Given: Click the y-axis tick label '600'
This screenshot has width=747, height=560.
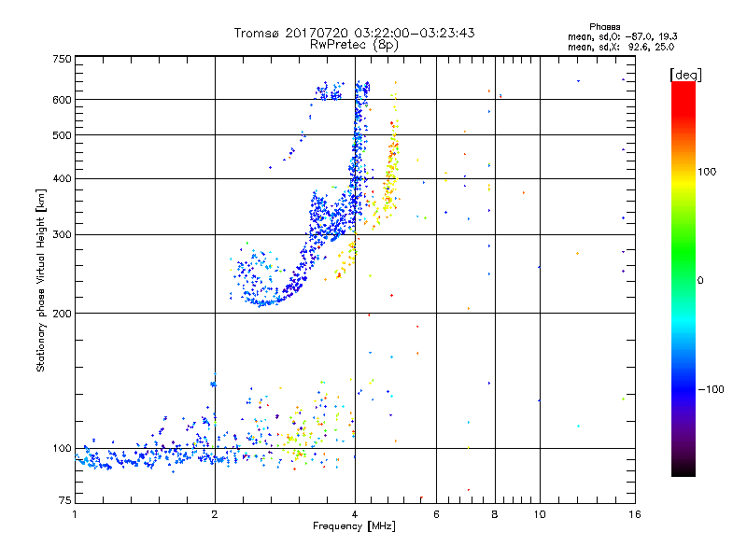Looking at the screenshot, I should click(x=62, y=100).
